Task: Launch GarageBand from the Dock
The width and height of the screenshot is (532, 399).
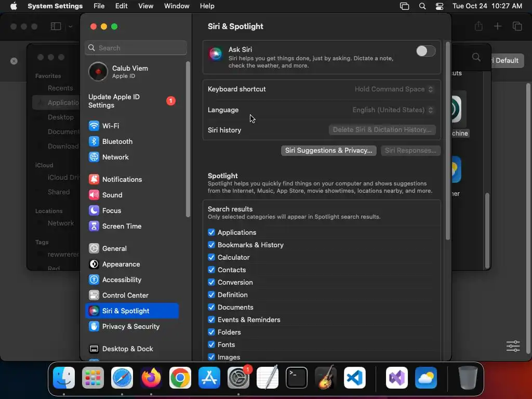Action: pos(326,378)
